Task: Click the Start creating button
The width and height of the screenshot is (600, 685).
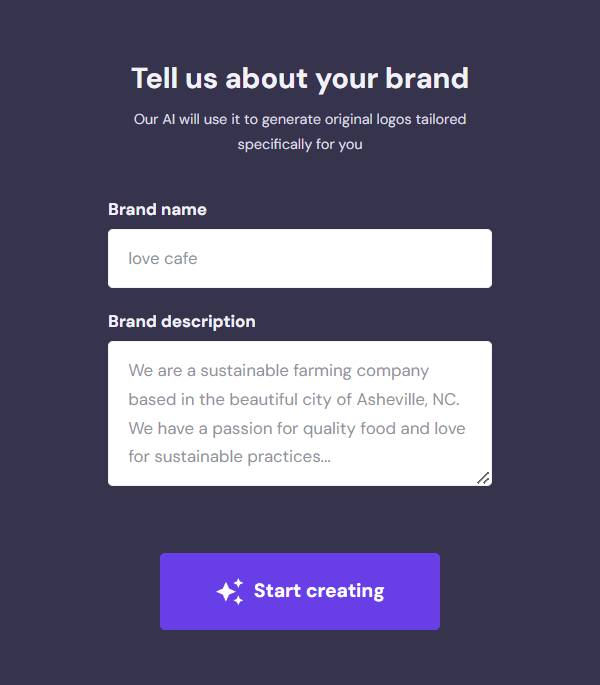Action: tap(300, 592)
